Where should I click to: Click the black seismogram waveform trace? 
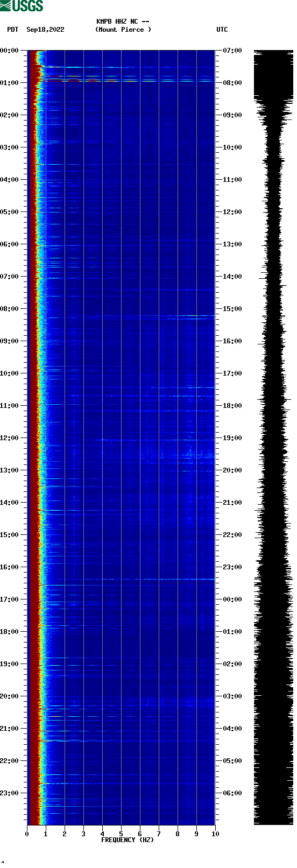coord(273,437)
